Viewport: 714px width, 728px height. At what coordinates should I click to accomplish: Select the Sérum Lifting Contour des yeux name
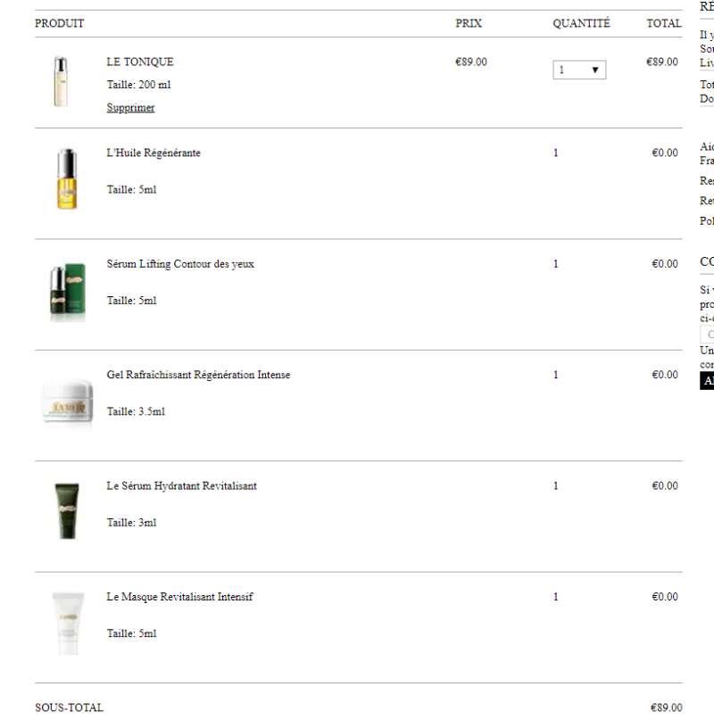click(180, 264)
